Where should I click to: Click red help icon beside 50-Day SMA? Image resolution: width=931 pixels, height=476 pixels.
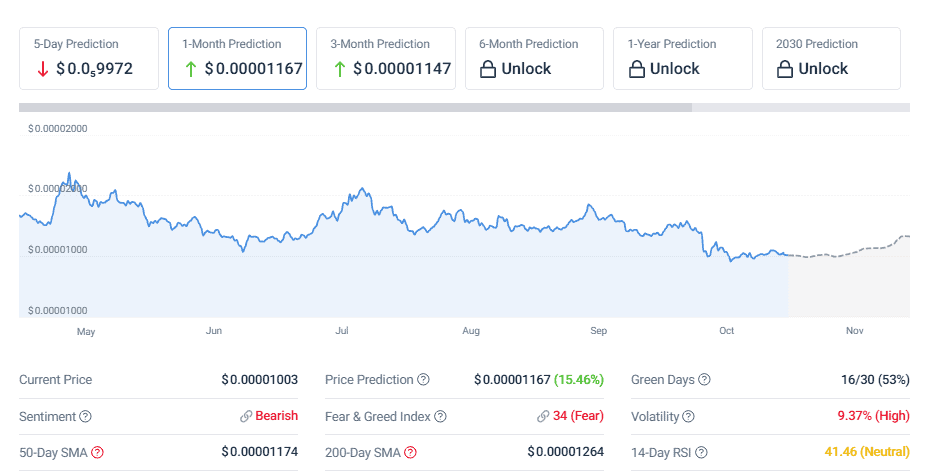tap(97, 452)
